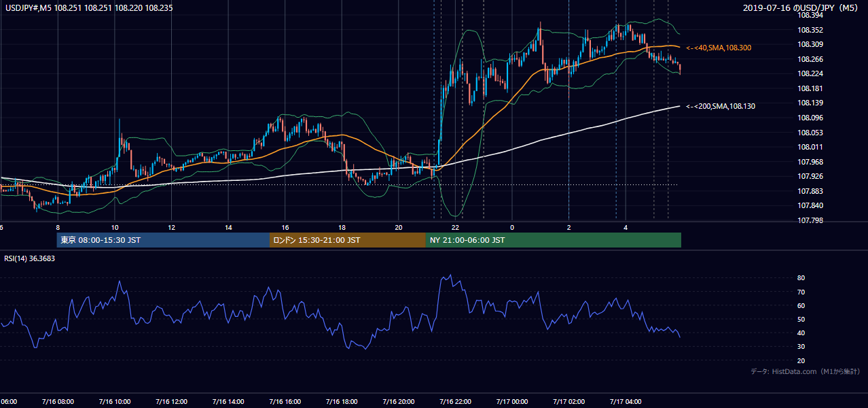The width and height of the screenshot is (868, 408).
Task: Click hour tick 16 under the price chart
Action: pyautogui.click(x=285, y=228)
